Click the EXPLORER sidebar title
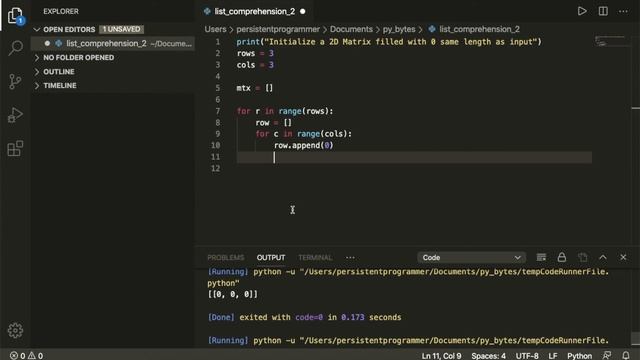Image resolution: width=640 pixels, height=360 pixels. pos(61,11)
